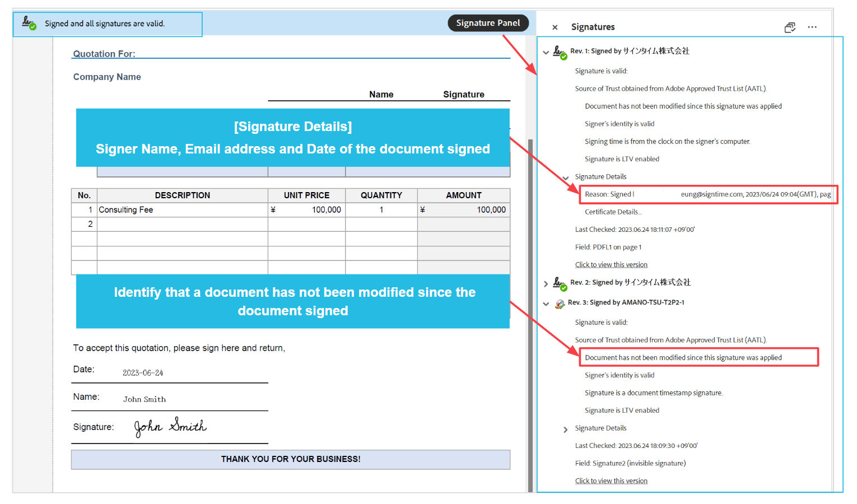The width and height of the screenshot is (857, 504).
Task: Close the Signatures panel with X
Action: click(555, 27)
